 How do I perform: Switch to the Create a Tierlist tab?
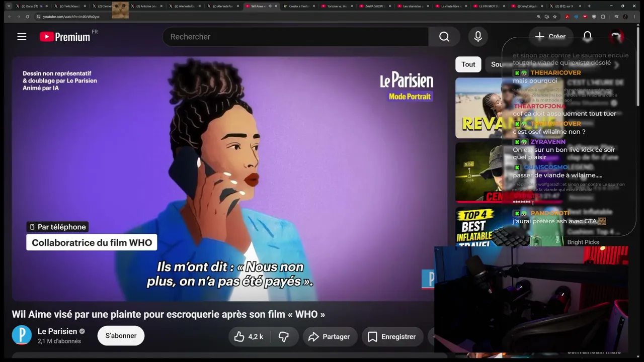coord(299,6)
